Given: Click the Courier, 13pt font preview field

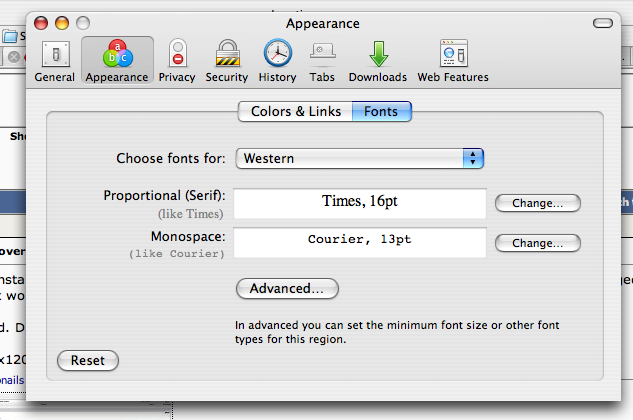Looking at the screenshot, I should tap(360, 242).
